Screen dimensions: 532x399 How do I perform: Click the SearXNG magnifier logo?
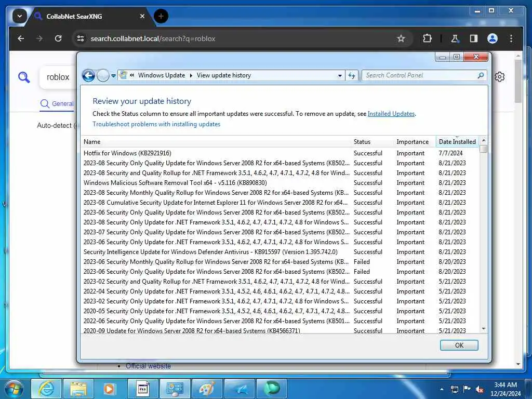[24, 77]
